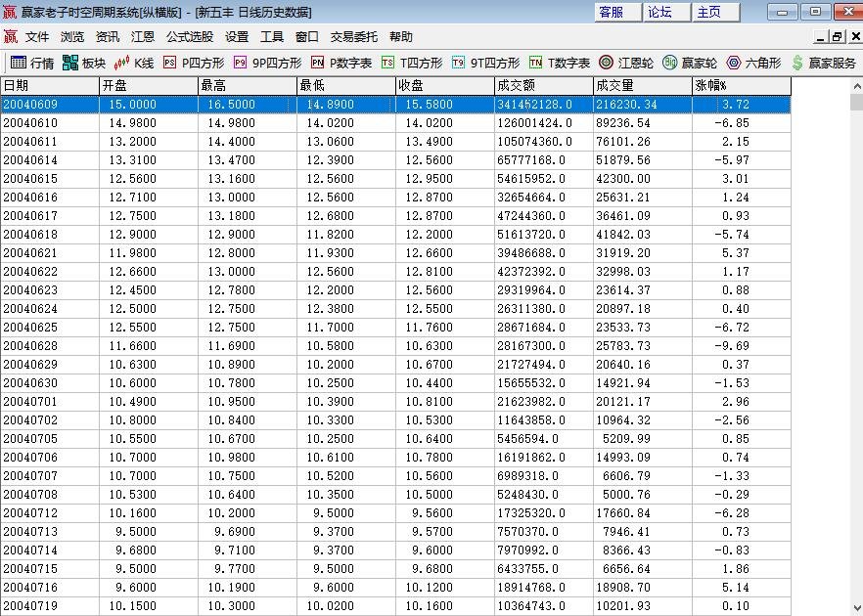Screen dimensions: 863x616
Task: Sort by the 涨幅% column header
Action: [742, 86]
